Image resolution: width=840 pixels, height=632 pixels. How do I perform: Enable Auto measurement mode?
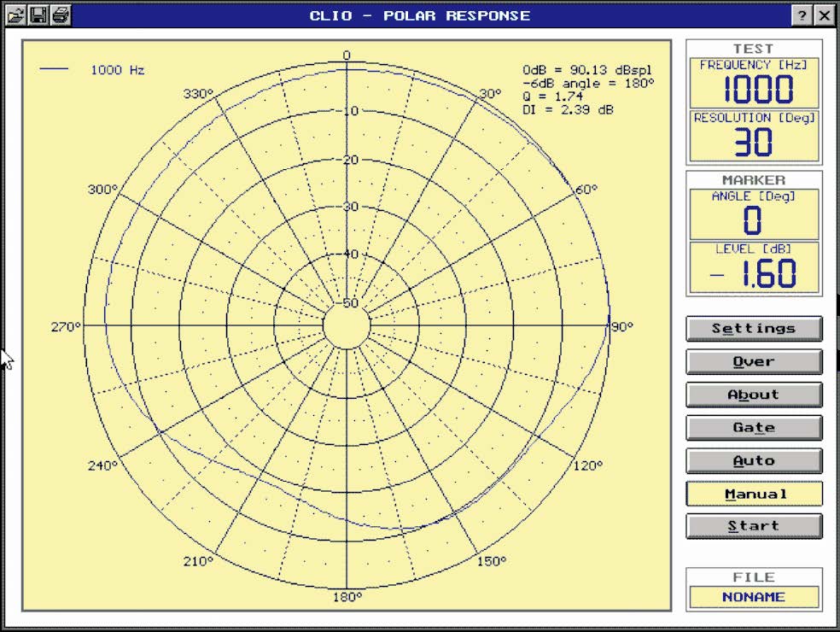pyautogui.click(x=754, y=461)
